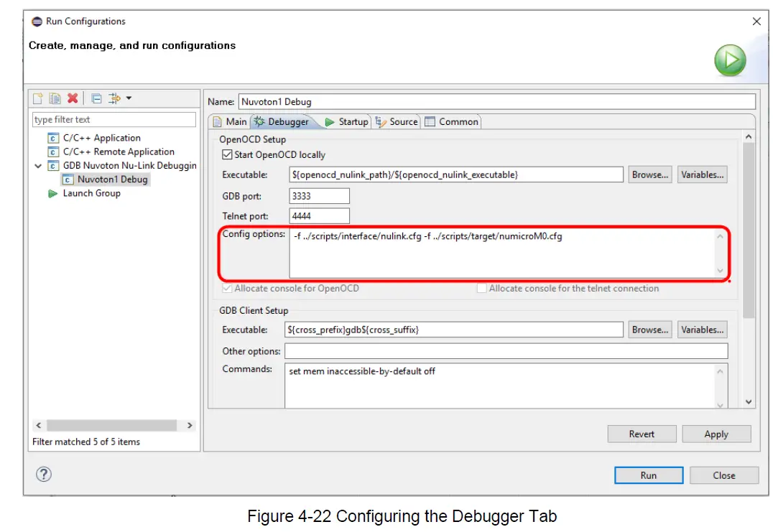This screenshot has width=783, height=532.
Task: Select GDB Nuvoton Nu-Link Debugging entry
Action: [x=130, y=166]
